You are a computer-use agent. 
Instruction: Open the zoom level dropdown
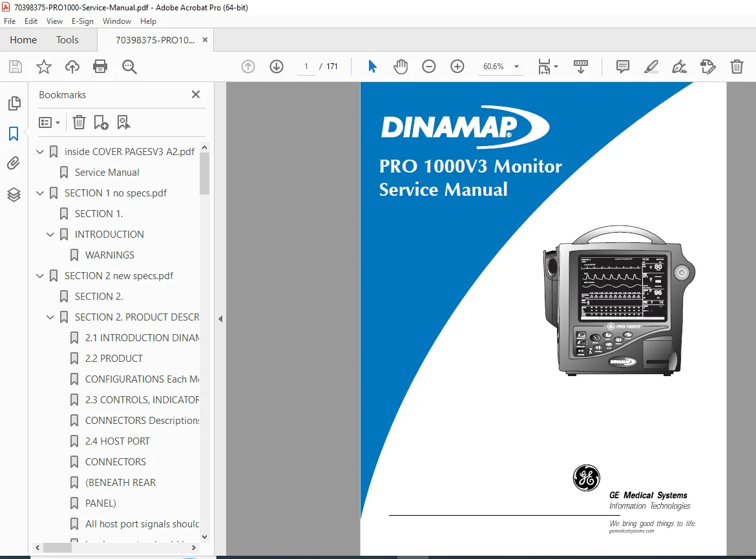point(516,67)
